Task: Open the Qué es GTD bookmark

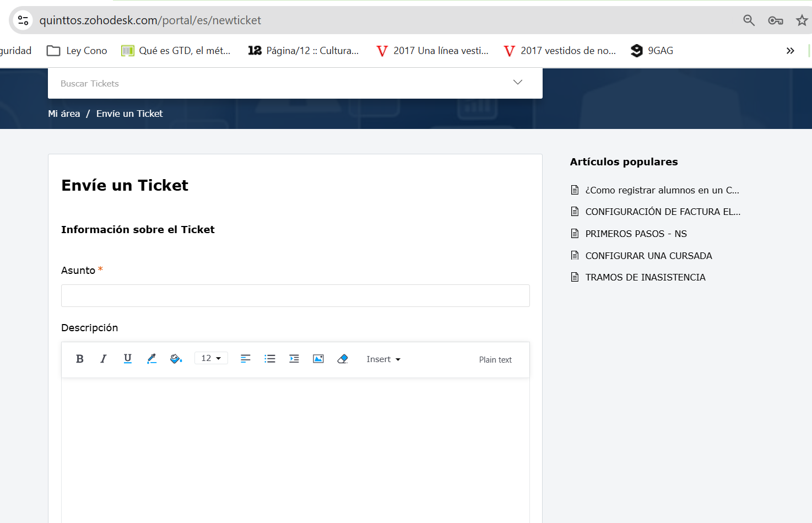Action: point(176,51)
